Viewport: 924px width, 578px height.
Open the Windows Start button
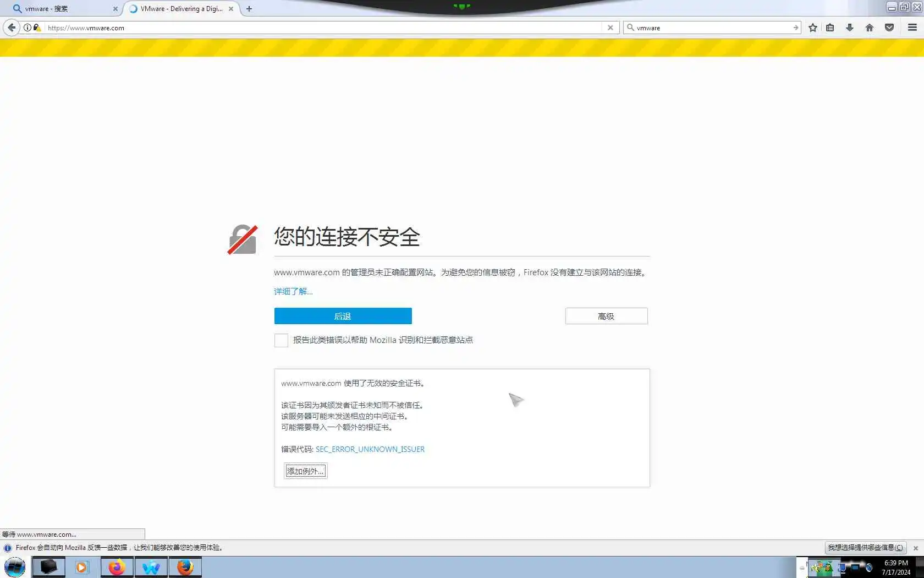(15, 567)
